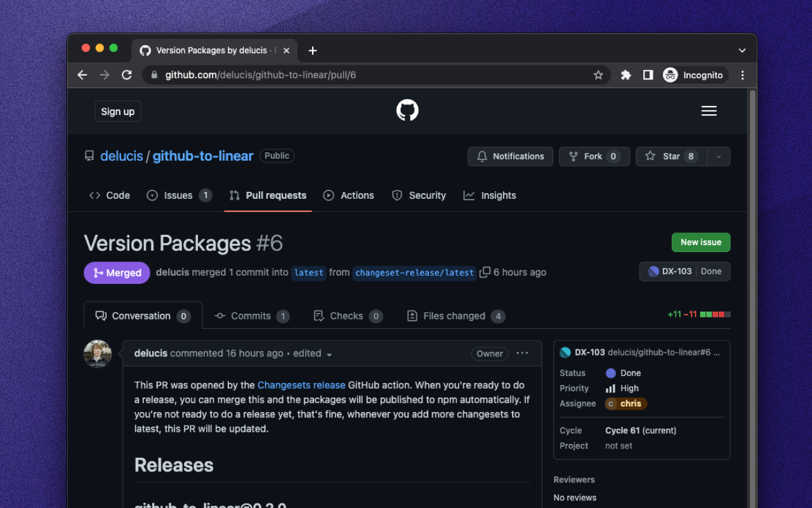
Task: Expand the edited history dropdown
Action: pyautogui.click(x=313, y=354)
